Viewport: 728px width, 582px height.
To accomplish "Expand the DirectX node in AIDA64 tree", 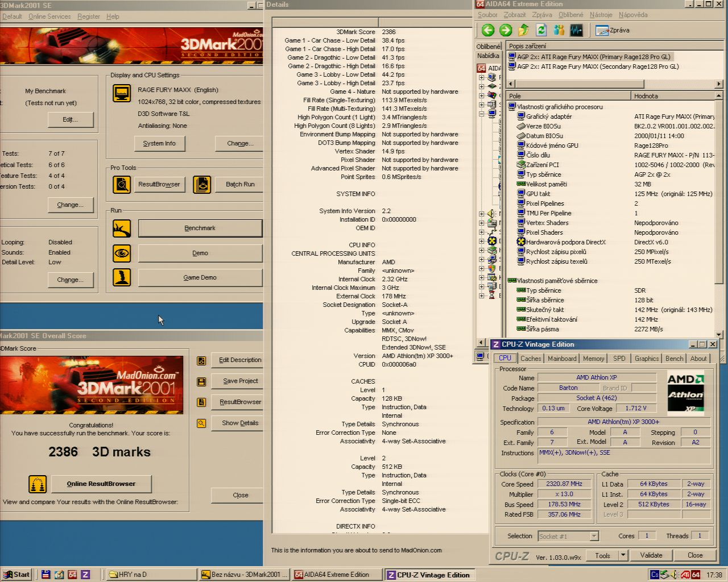I will [481, 241].
